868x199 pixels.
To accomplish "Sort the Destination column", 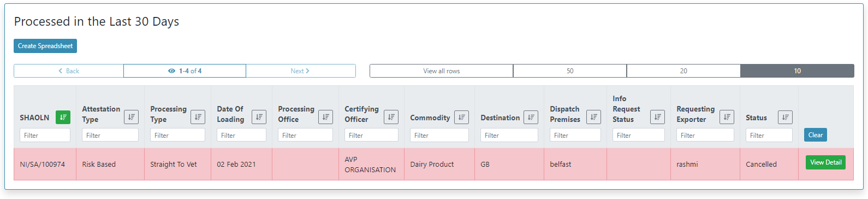I will point(531,117).
